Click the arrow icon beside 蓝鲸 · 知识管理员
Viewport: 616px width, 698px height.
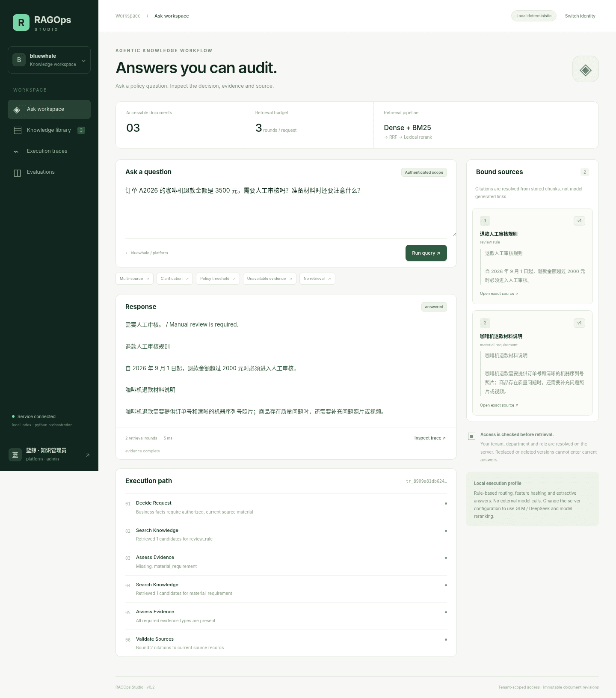tap(88, 455)
